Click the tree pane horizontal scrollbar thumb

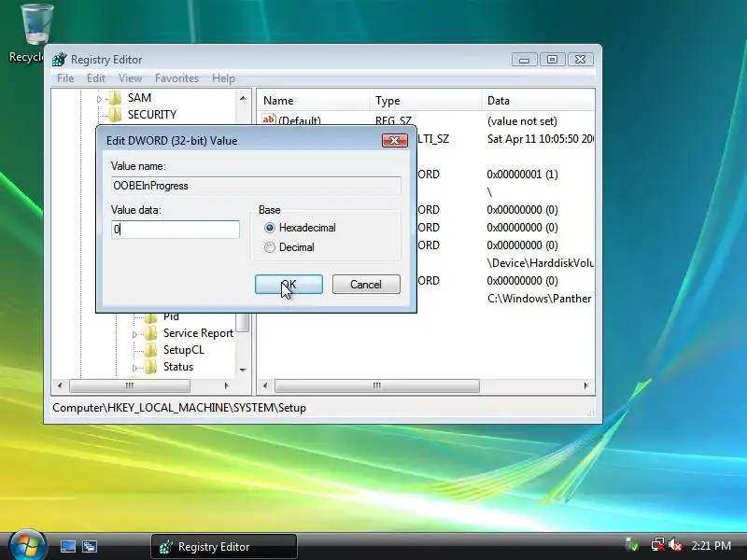click(x=130, y=385)
